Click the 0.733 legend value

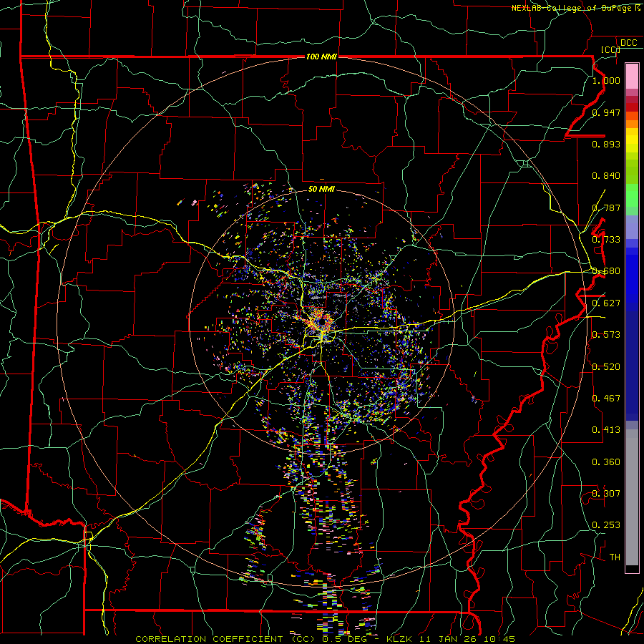pos(606,240)
